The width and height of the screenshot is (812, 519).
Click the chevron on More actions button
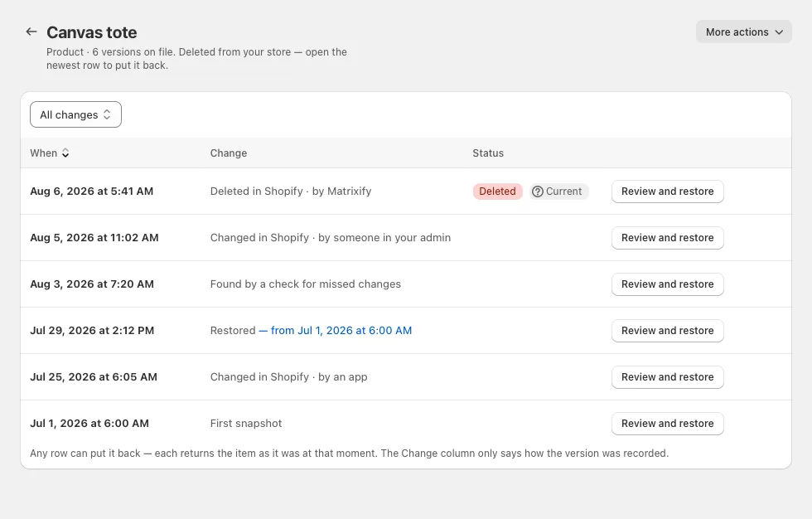point(779,32)
